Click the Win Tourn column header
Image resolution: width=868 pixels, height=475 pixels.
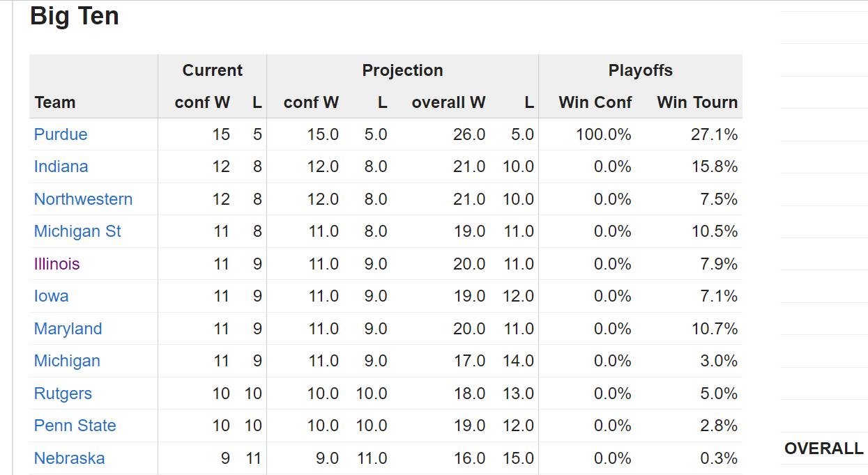pyautogui.click(x=697, y=102)
